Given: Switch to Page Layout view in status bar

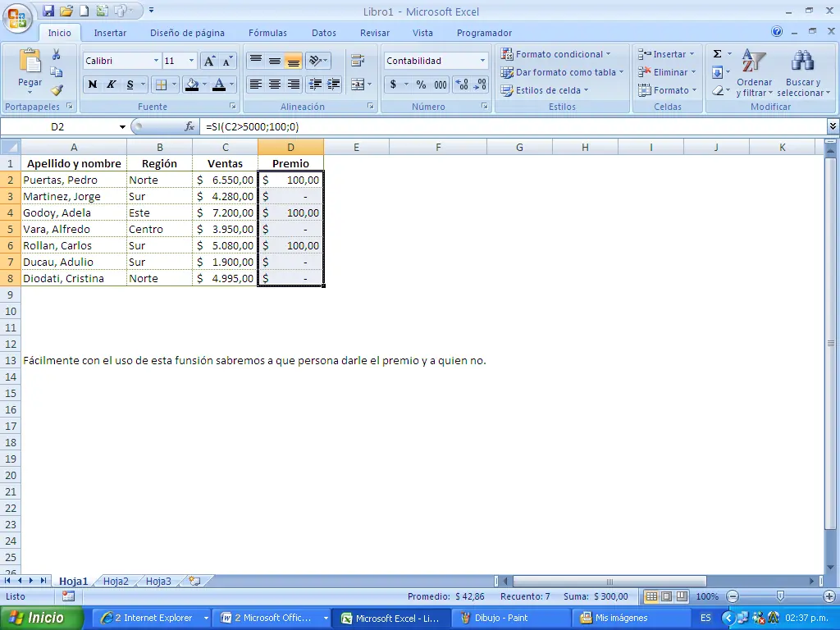Looking at the screenshot, I should (666, 596).
